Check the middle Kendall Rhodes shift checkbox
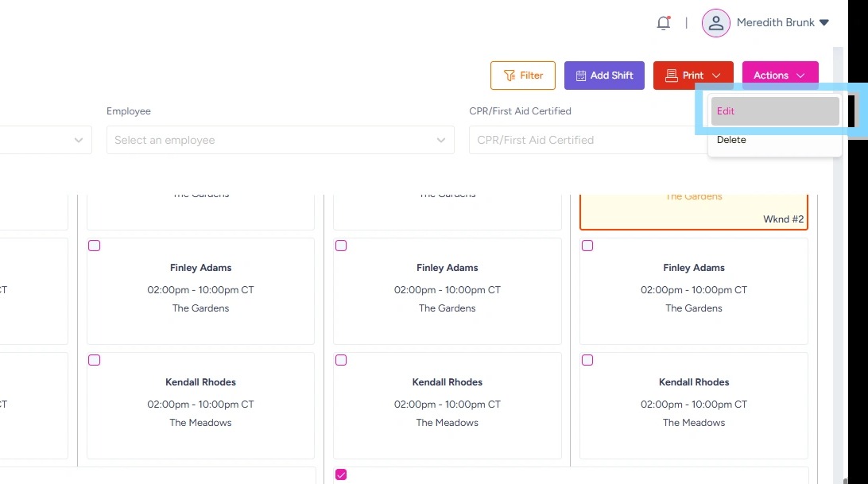 pos(341,360)
